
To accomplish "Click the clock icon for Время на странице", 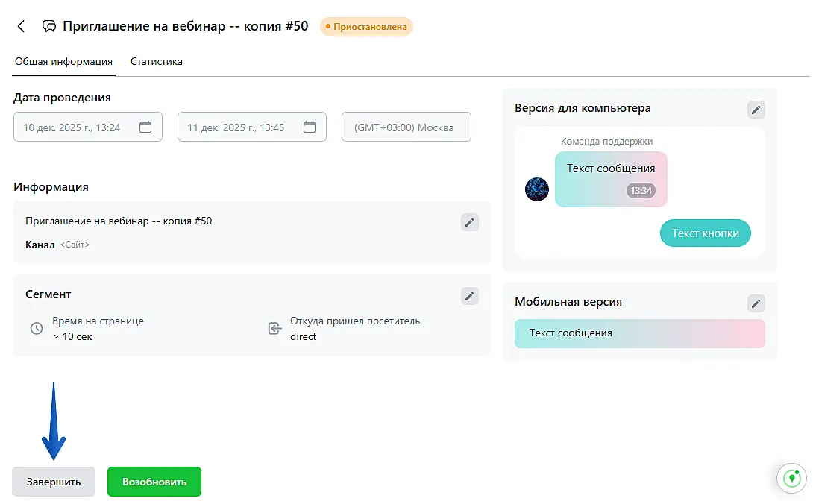I will 37,329.
